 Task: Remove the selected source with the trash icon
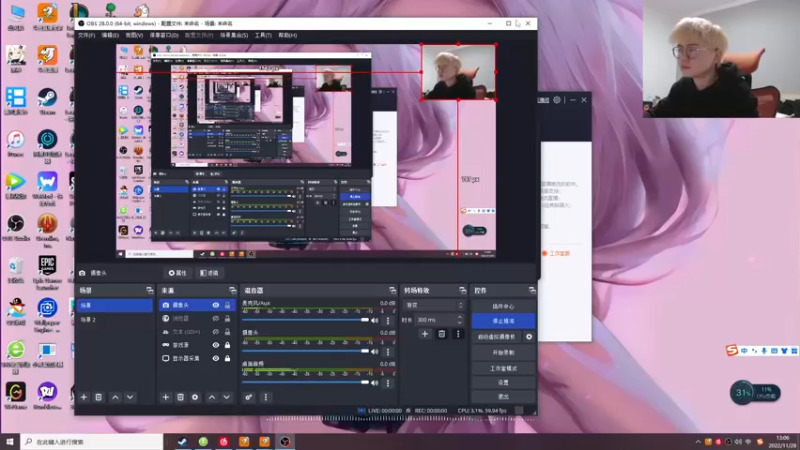click(x=180, y=397)
